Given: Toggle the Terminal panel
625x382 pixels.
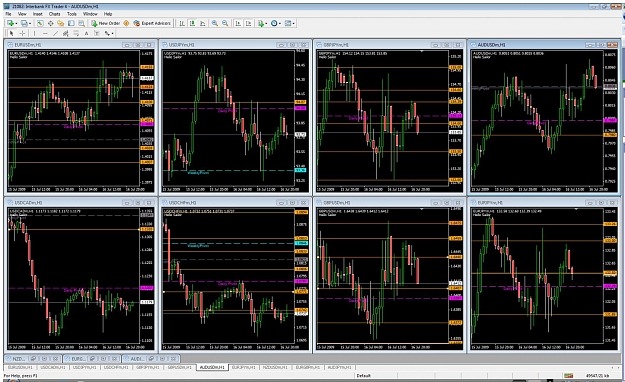Looking at the screenshot, I should tap(71, 24).
